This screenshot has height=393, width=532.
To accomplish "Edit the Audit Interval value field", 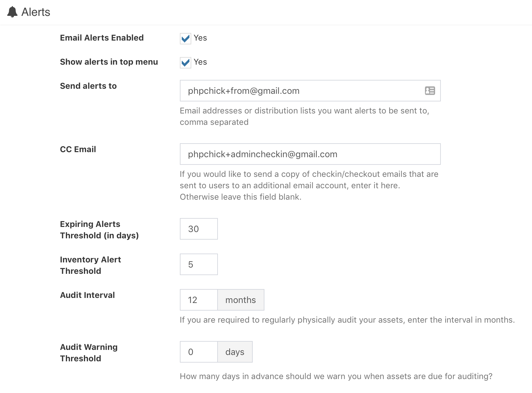I will click(199, 300).
